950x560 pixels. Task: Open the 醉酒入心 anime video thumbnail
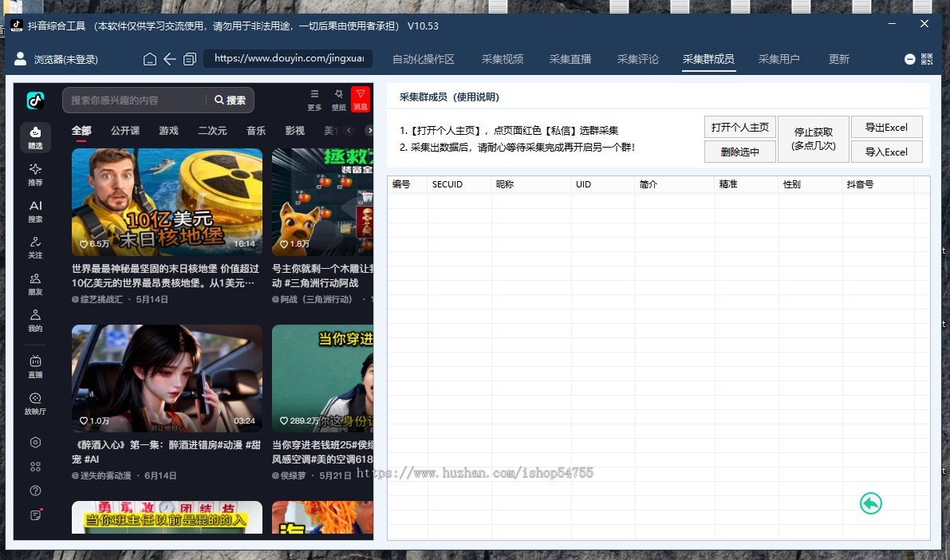pos(168,378)
